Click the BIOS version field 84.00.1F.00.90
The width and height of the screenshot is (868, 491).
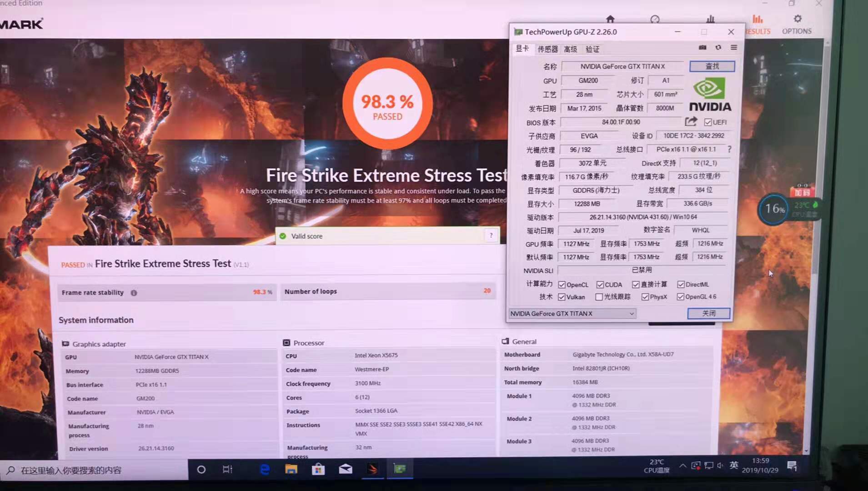pyautogui.click(x=621, y=122)
